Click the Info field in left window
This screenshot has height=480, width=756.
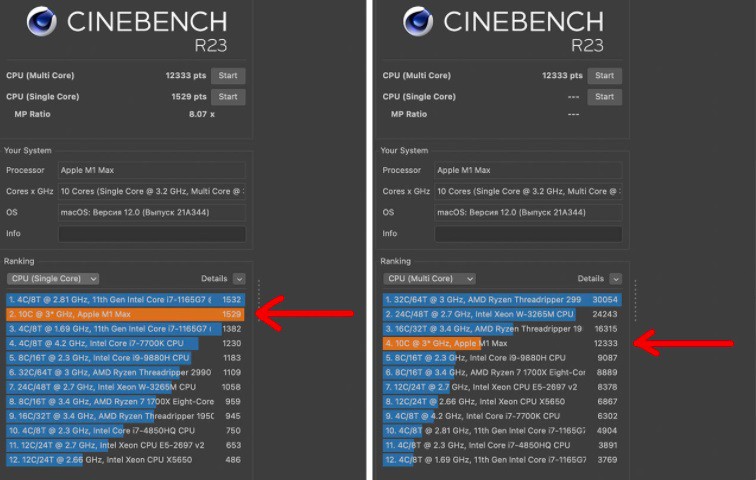point(151,234)
